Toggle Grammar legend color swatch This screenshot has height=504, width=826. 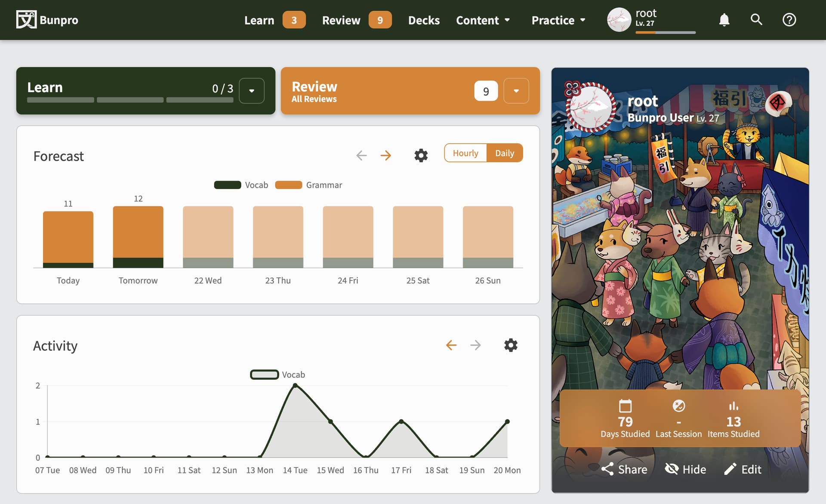click(x=288, y=185)
